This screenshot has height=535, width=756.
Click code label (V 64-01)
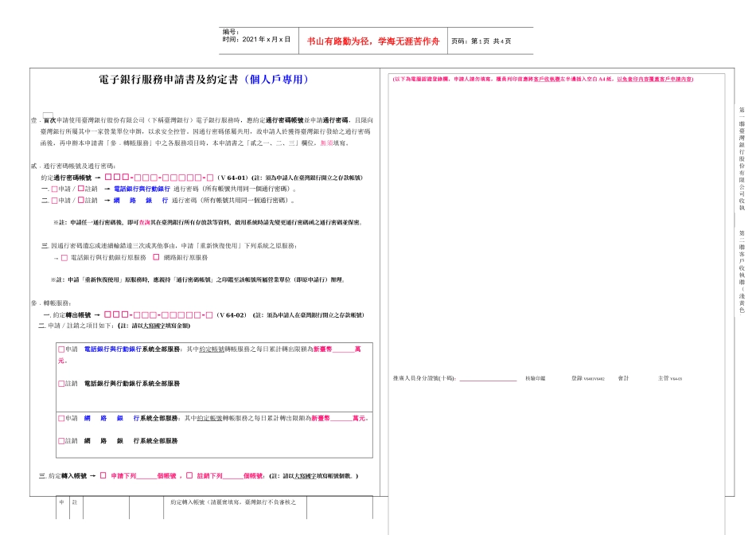point(232,178)
